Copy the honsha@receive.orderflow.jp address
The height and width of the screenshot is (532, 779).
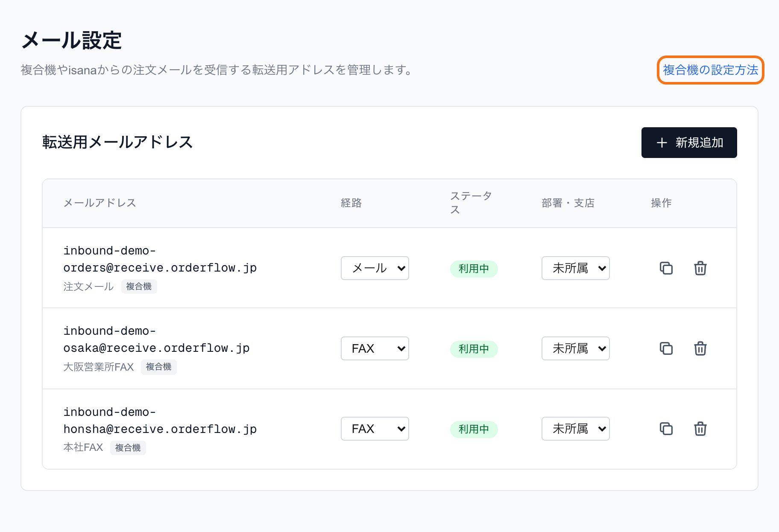click(x=666, y=429)
